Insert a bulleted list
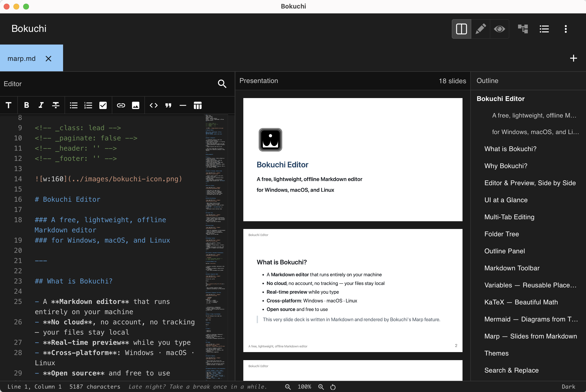 74,105
